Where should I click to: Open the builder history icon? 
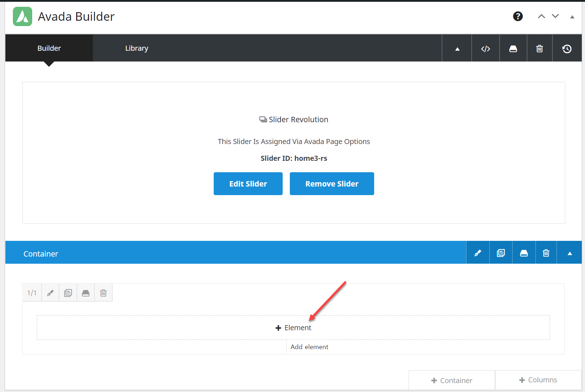[x=567, y=49]
